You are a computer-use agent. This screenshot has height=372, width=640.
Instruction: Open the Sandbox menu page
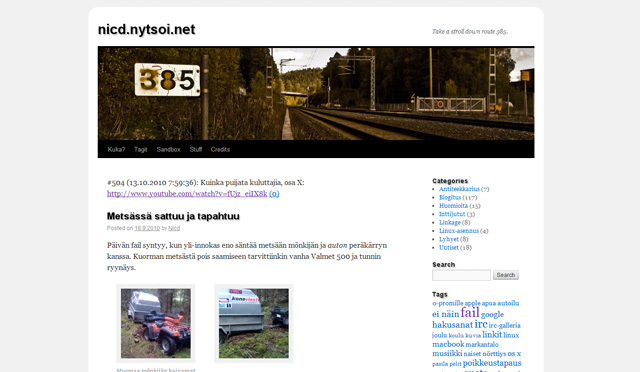(169, 149)
